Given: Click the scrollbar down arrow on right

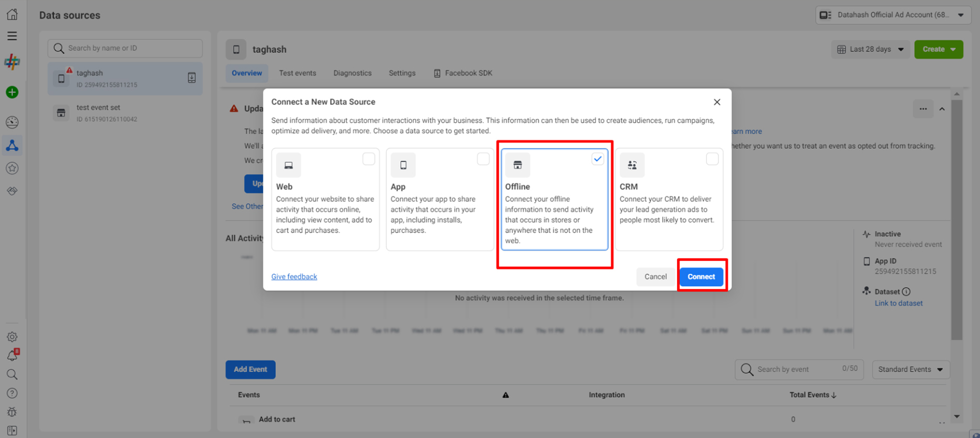Looking at the screenshot, I should click(957, 416).
